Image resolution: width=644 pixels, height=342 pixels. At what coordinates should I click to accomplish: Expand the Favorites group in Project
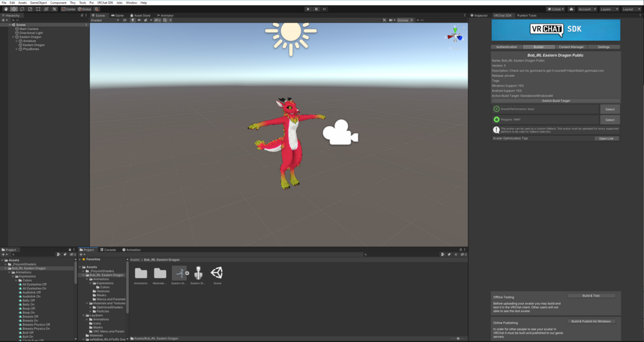tap(80, 259)
